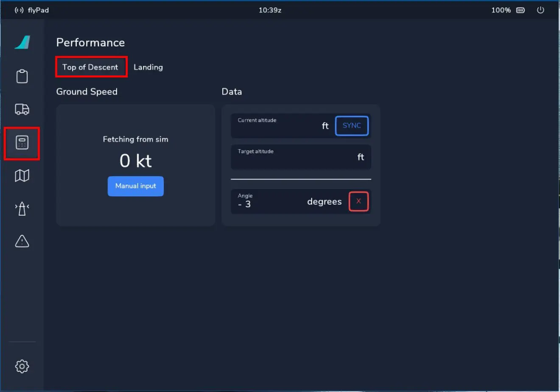Image resolution: width=560 pixels, height=392 pixels.
Task: Open the Dispatch clipboard icon
Action: click(22, 76)
